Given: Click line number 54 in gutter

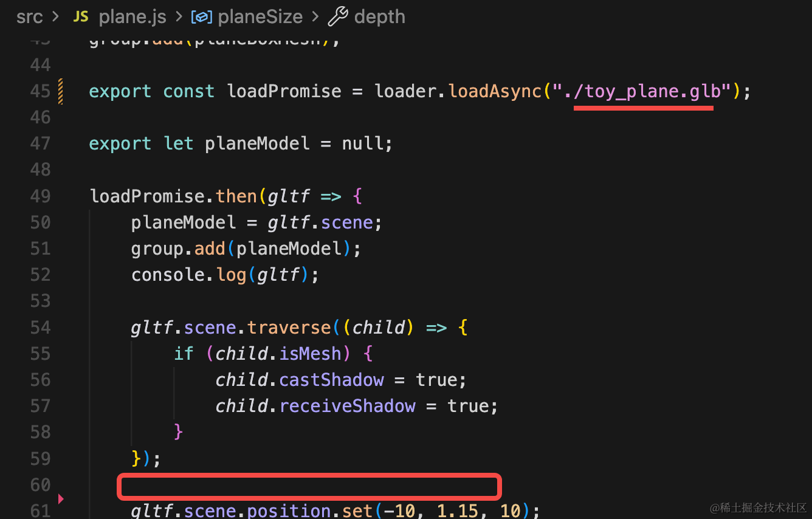Looking at the screenshot, I should point(40,328).
